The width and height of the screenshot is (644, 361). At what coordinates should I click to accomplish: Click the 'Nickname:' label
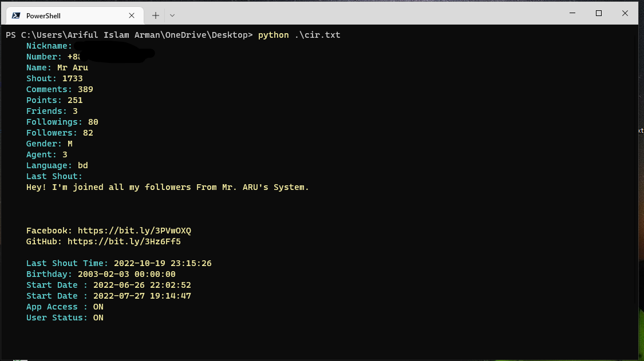[x=49, y=46]
